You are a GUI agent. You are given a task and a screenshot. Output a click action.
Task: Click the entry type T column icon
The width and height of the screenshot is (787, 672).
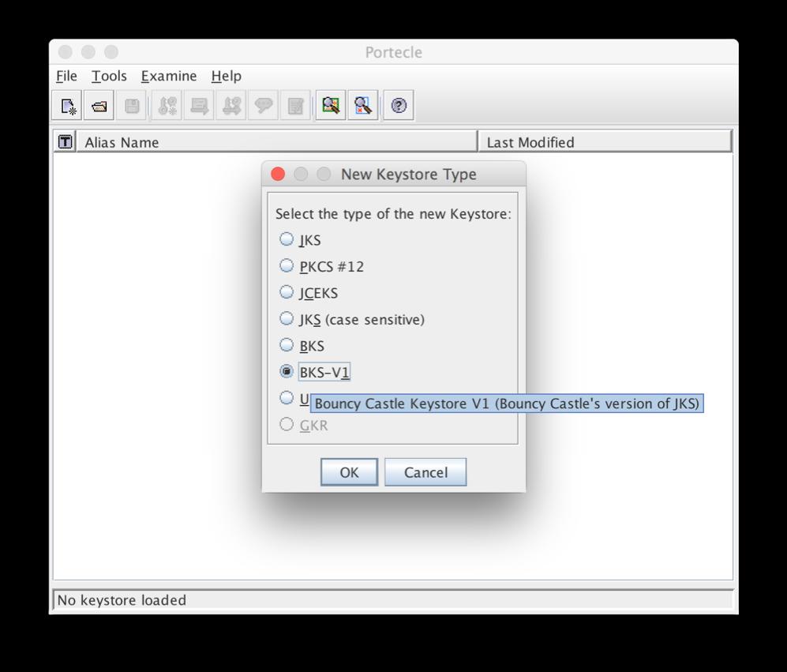coord(66,142)
